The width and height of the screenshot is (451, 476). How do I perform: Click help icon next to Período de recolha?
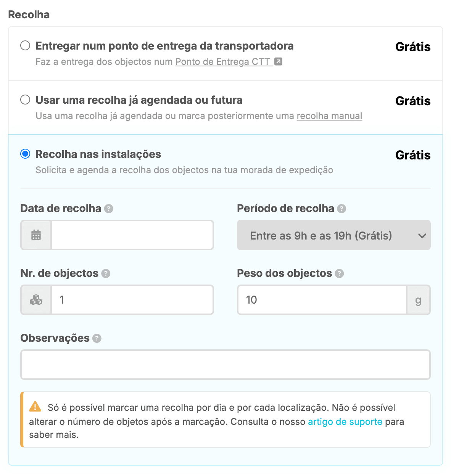click(342, 209)
